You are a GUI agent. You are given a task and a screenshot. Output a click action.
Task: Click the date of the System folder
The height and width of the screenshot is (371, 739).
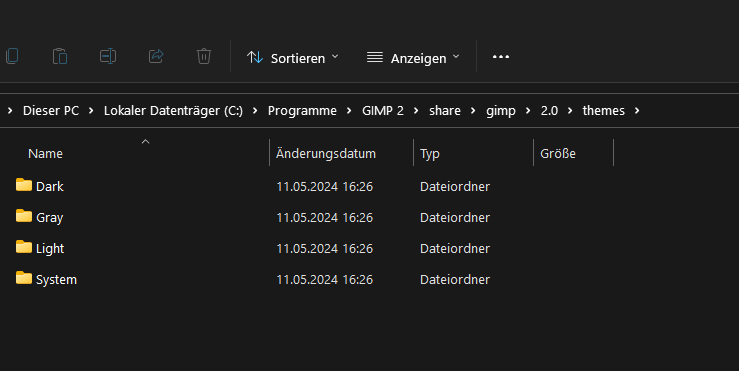point(324,280)
